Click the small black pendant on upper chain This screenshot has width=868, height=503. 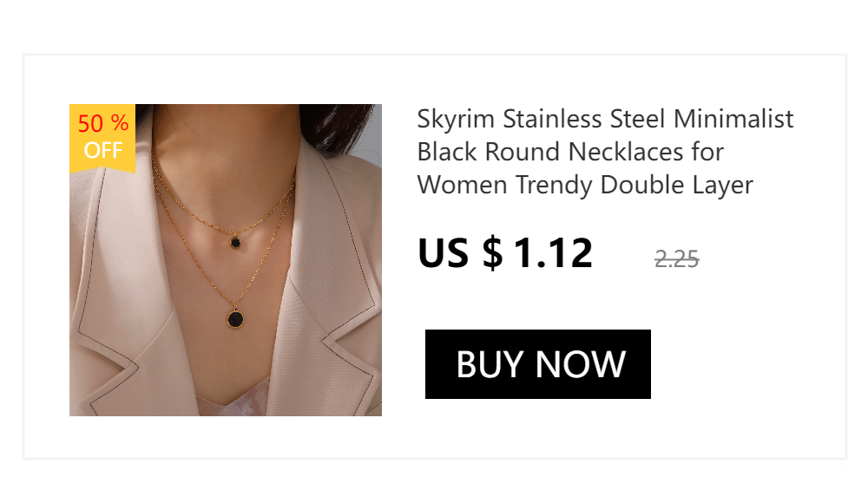pos(235,242)
